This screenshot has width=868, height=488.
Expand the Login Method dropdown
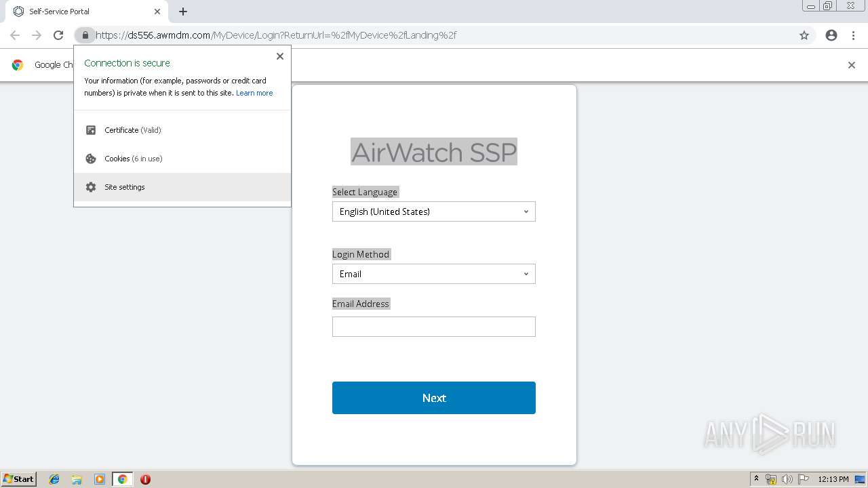point(434,274)
